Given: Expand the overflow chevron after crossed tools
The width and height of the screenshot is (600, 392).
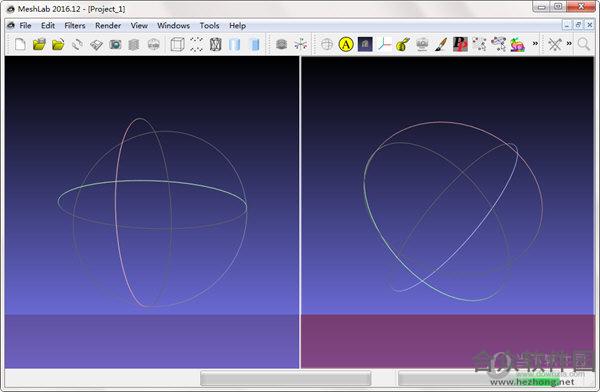Looking at the screenshot, I should 569,43.
